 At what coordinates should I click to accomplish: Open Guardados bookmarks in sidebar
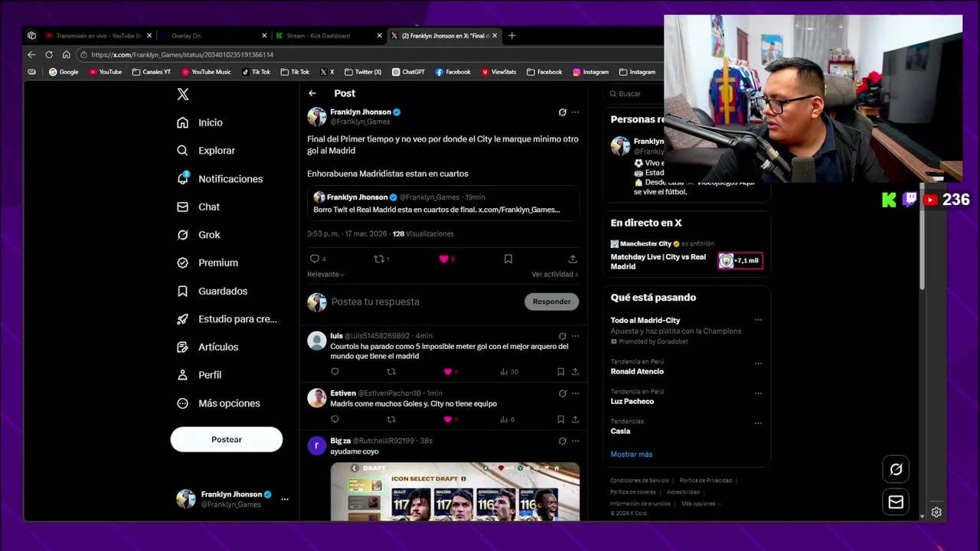tap(212, 291)
